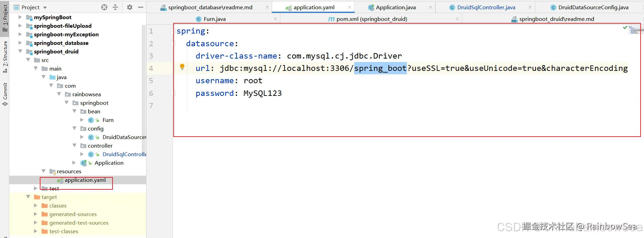Select the controller package folder
Image resolution: width=644 pixels, height=238 pixels.
[x=100, y=146]
